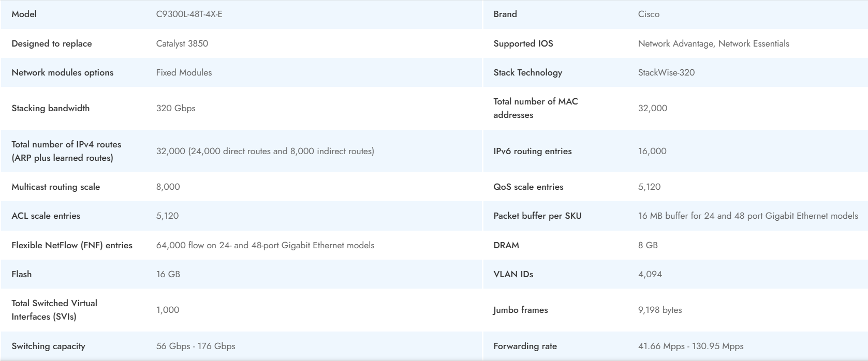Image resolution: width=868 pixels, height=361 pixels.
Task: Click the Total number of MAC addresses label
Action: (x=535, y=108)
